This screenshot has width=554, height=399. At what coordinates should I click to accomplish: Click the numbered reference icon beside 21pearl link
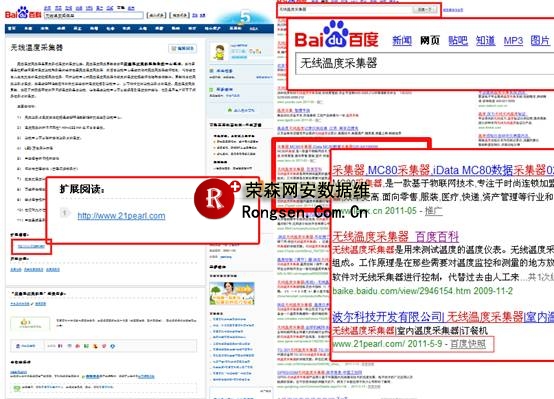[x=65, y=212]
